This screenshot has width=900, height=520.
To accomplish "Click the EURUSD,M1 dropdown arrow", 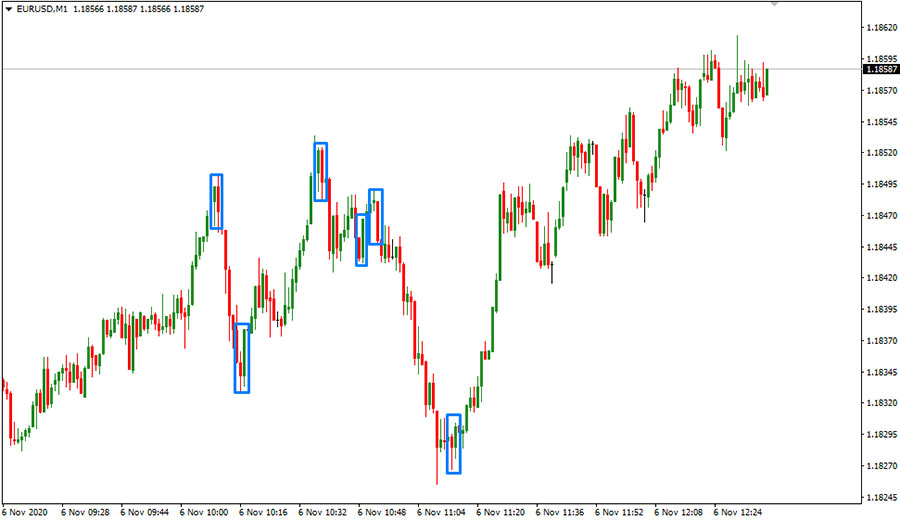I will (x=8, y=8).
